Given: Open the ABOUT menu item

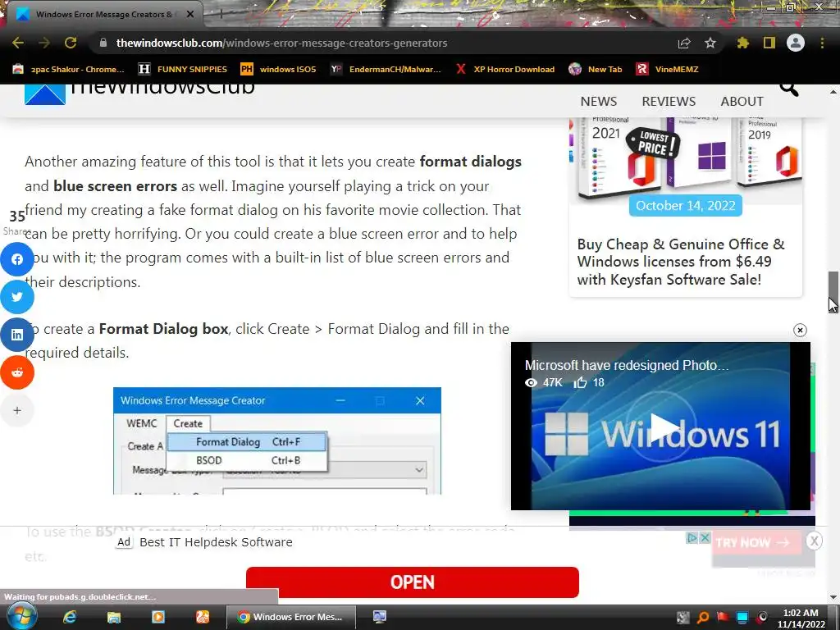Looking at the screenshot, I should (x=742, y=101).
